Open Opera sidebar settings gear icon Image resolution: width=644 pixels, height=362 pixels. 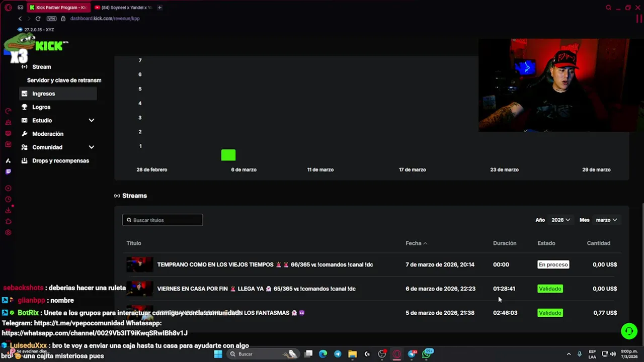coord(8,233)
